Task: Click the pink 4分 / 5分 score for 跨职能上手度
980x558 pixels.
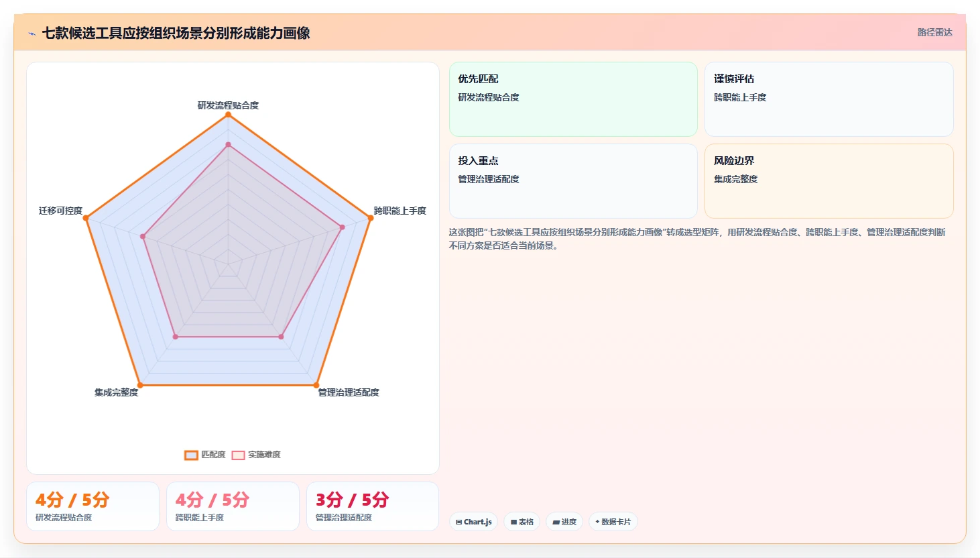Action: [212, 500]
